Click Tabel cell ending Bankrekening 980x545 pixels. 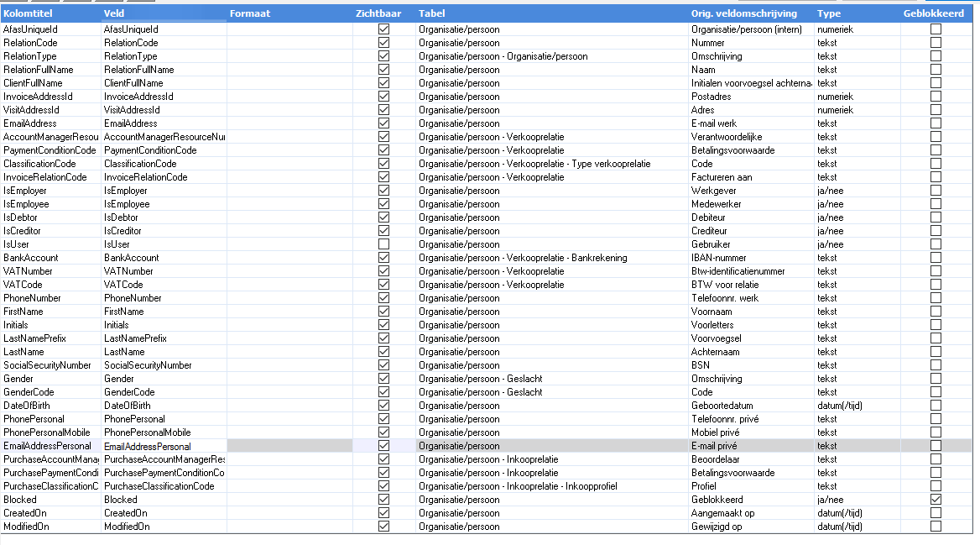click(x=552, y=258)
